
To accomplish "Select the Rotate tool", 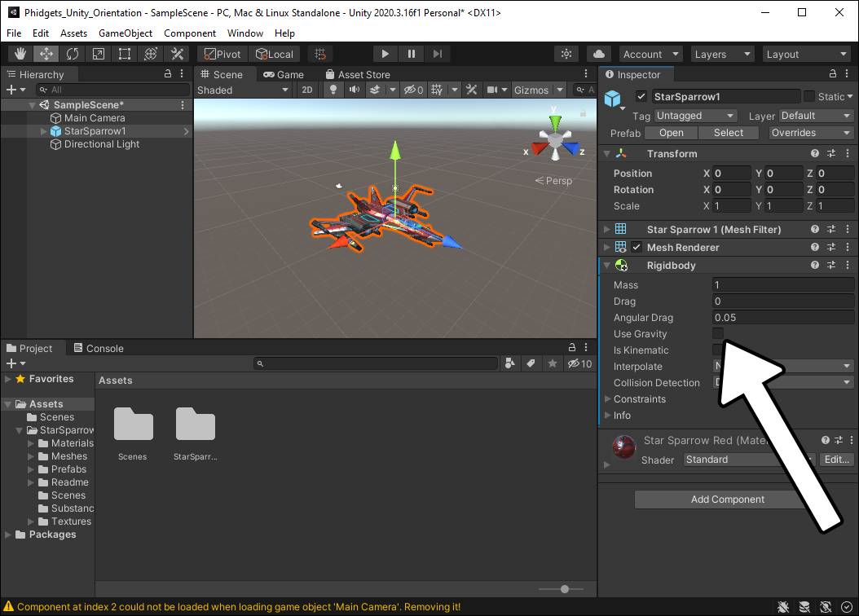I will [73, 54].
